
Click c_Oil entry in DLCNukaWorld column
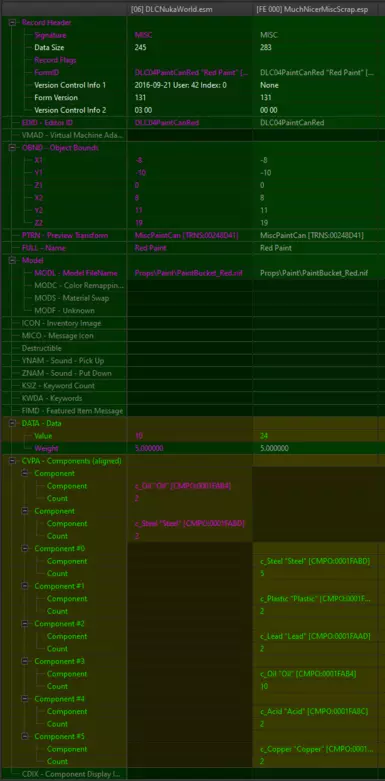[x=183, y=486]
